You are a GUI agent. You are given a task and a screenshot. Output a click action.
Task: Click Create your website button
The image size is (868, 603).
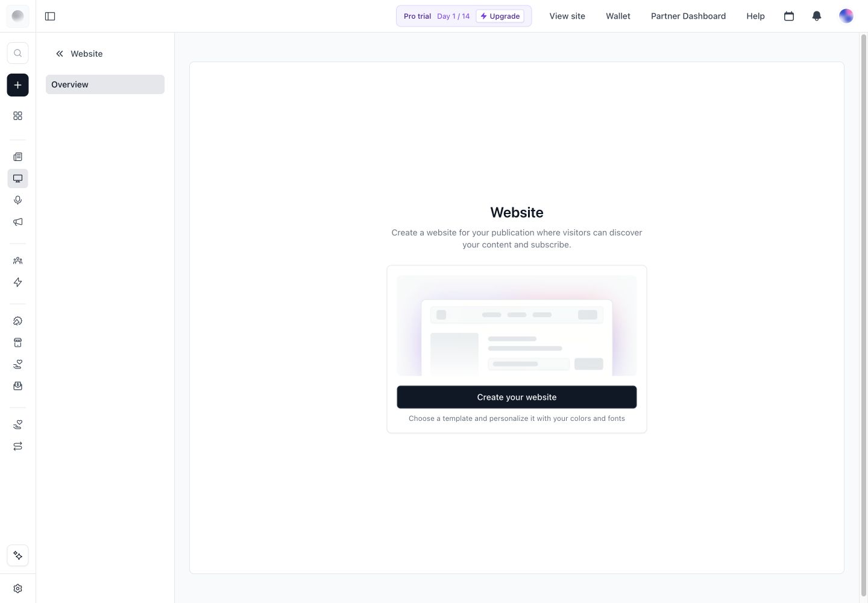517,397
